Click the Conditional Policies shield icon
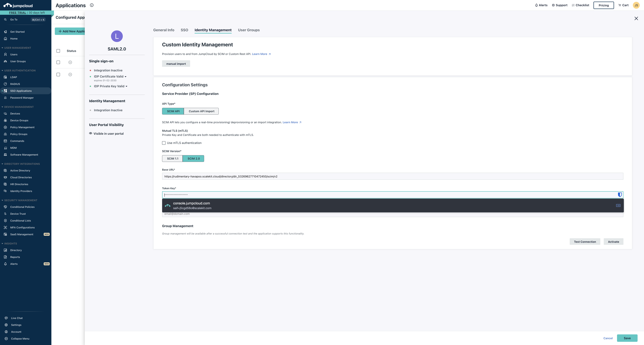The image size is (644, 345). click(x=5, y=207)
